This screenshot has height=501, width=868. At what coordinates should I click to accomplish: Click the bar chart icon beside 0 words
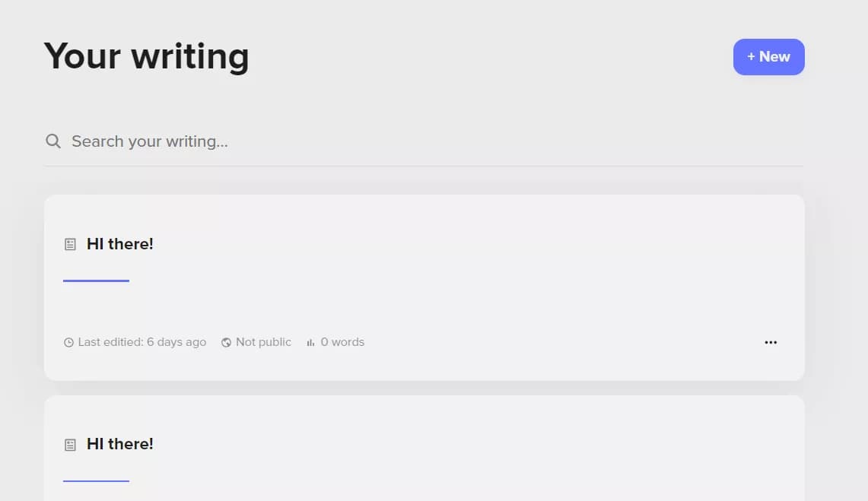tap(310, 342)
